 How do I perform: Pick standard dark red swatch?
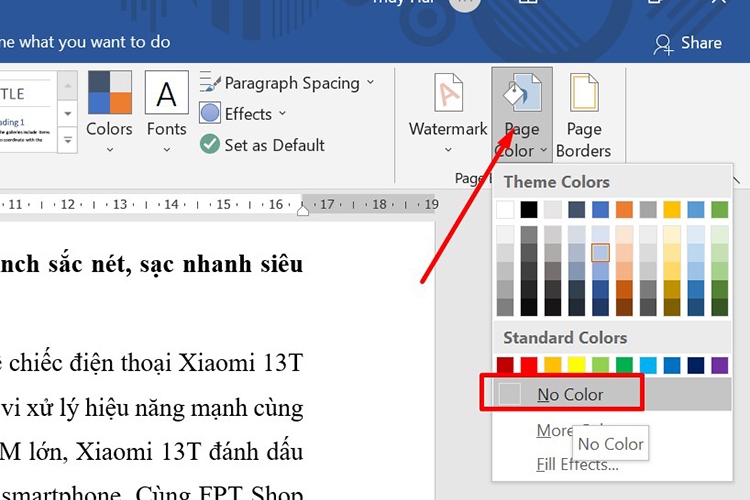coord(505,365)
